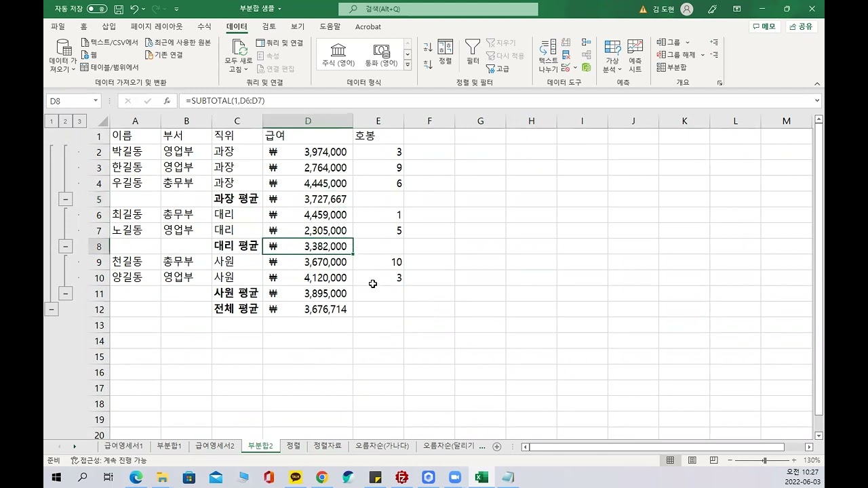Image resolution: width=868 pixels, height=488 pixels.
Task: Open the Quick Access Toolbar customize dropdown
Action: (x=176, y=9)
